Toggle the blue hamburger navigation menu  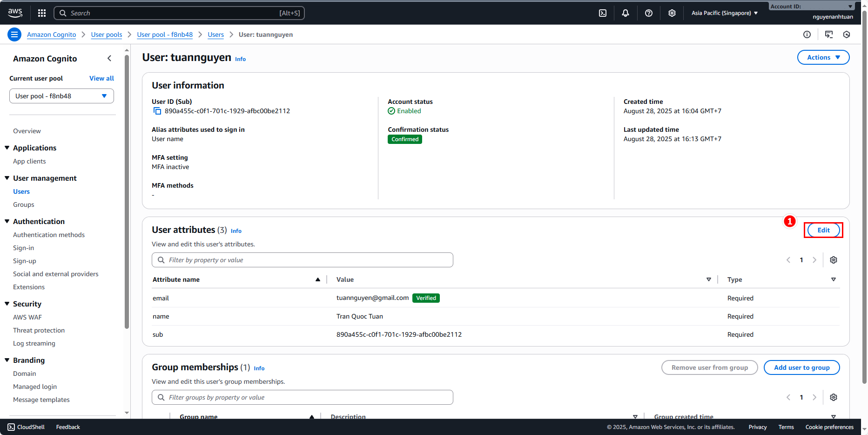point(14,34)
